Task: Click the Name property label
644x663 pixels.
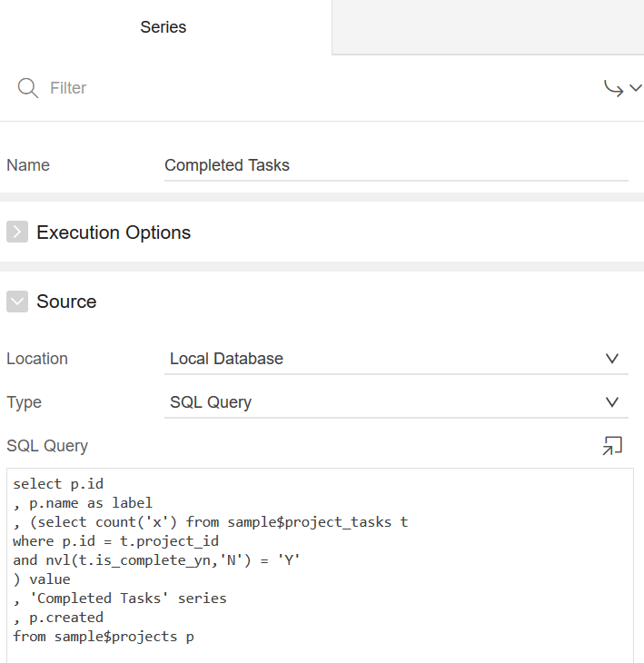Action: pyautogui.click(x=28, y=165)
